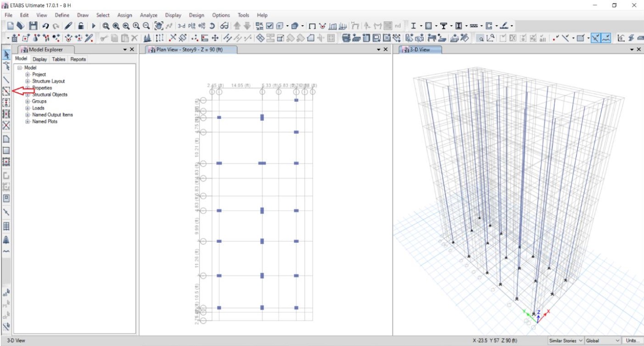
Task: Select the pointer Select Object tool
Action: (x=6, y=54)
